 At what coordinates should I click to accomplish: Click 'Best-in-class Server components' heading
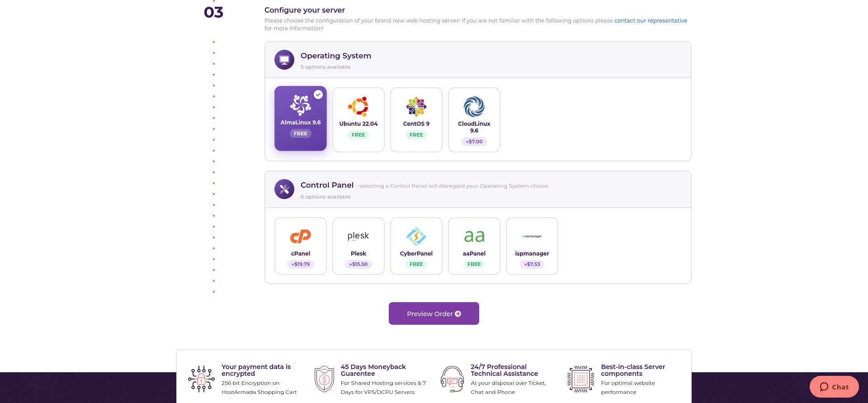click(633, 370)
